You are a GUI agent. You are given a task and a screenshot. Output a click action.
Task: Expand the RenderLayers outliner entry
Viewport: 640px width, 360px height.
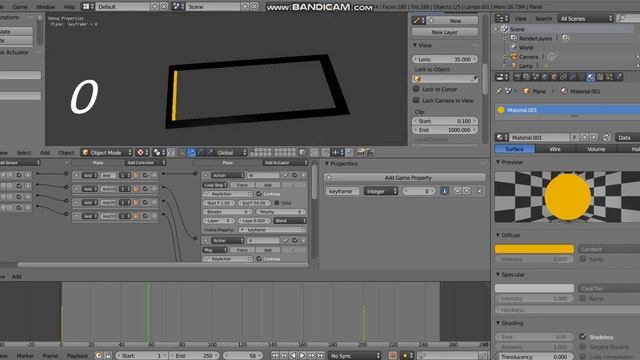pyautogui.click(x=505, y=38)
